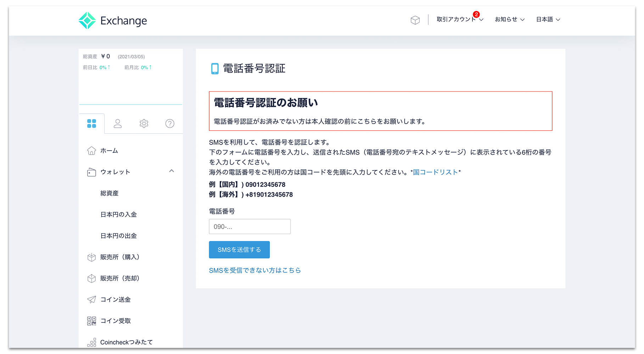Click the help question mark icon
This screenshot has height=354, width=644.
click(x=169, y=124)
